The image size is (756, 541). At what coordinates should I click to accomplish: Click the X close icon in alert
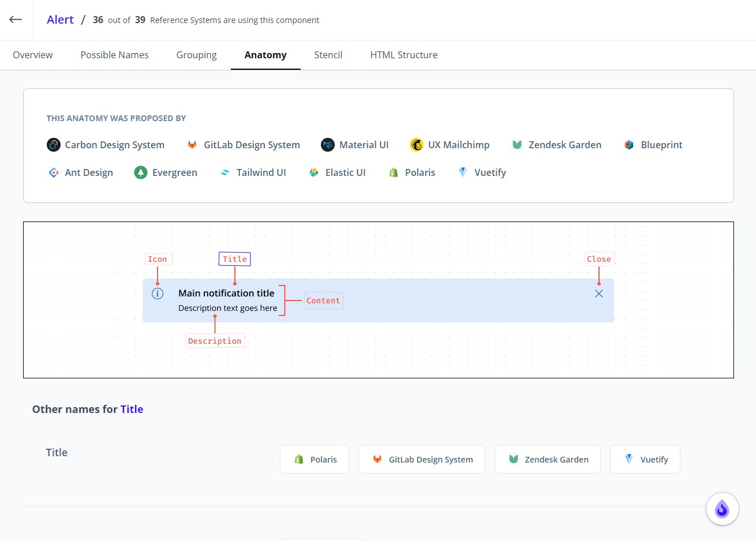599,294
